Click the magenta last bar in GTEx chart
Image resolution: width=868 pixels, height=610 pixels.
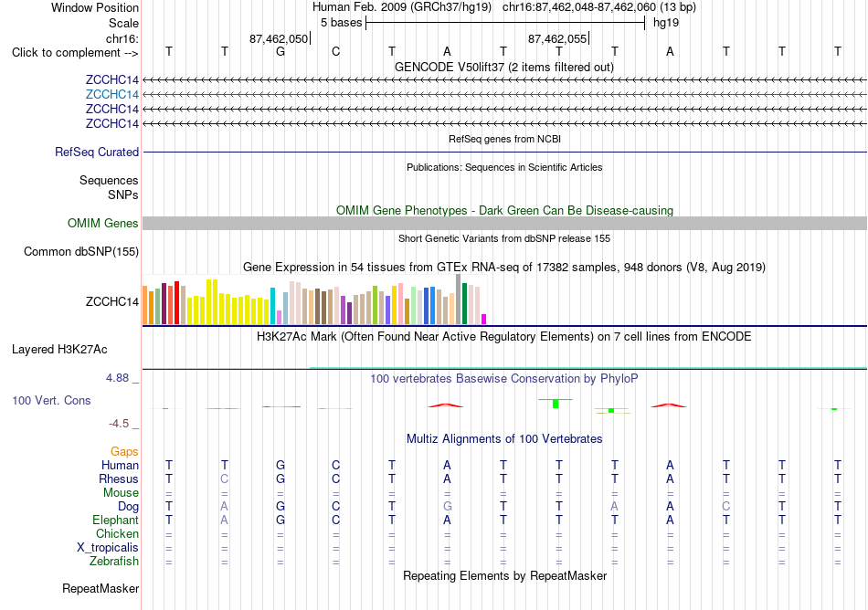point(484,319)
